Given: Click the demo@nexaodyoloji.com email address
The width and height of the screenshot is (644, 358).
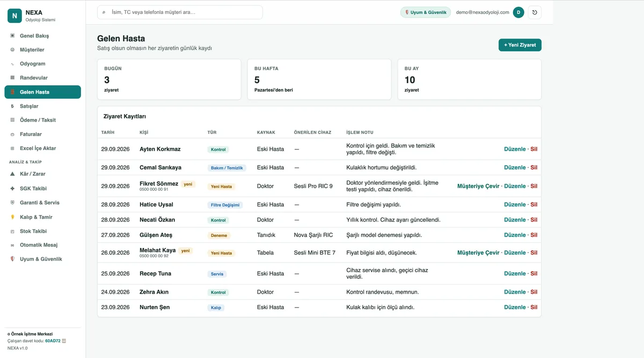Looking at the screenshot, I should (482, 12).
